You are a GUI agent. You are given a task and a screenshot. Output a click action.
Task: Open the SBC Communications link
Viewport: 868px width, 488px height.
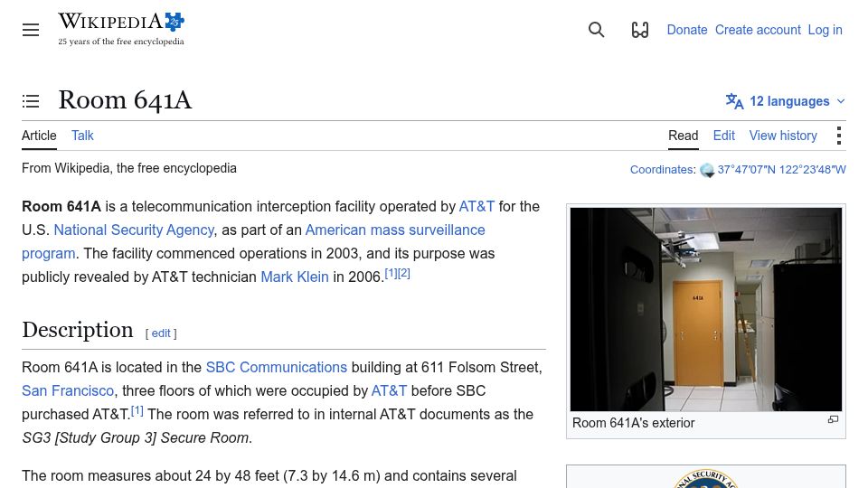[277, 368]
